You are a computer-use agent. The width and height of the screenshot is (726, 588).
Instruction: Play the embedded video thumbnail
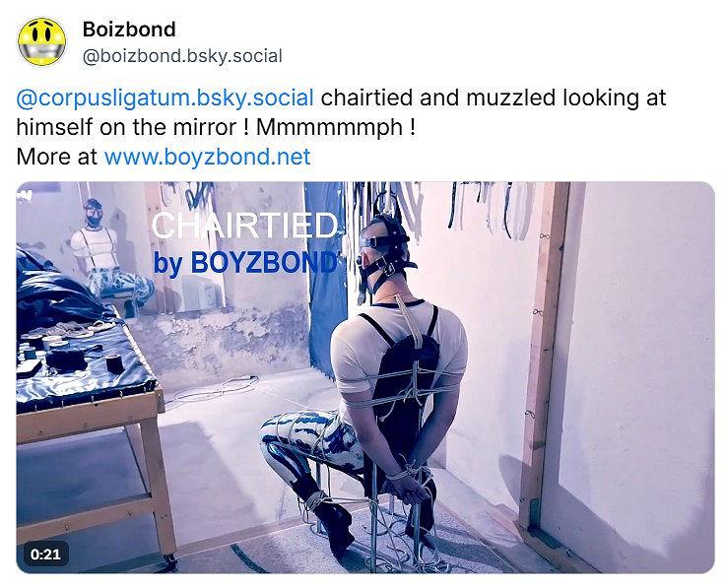click(365, 377)
